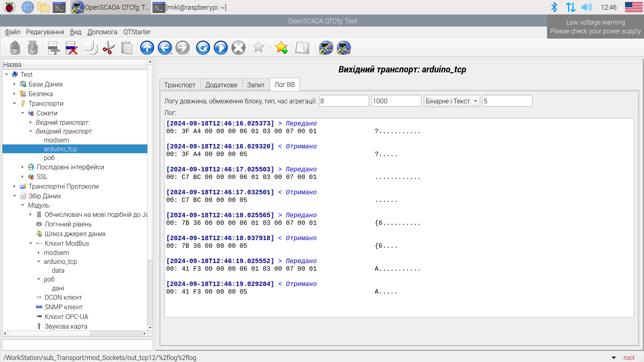
Task: Select 'modsem' under Вихідний транспорт
Action: coord(56,140)
